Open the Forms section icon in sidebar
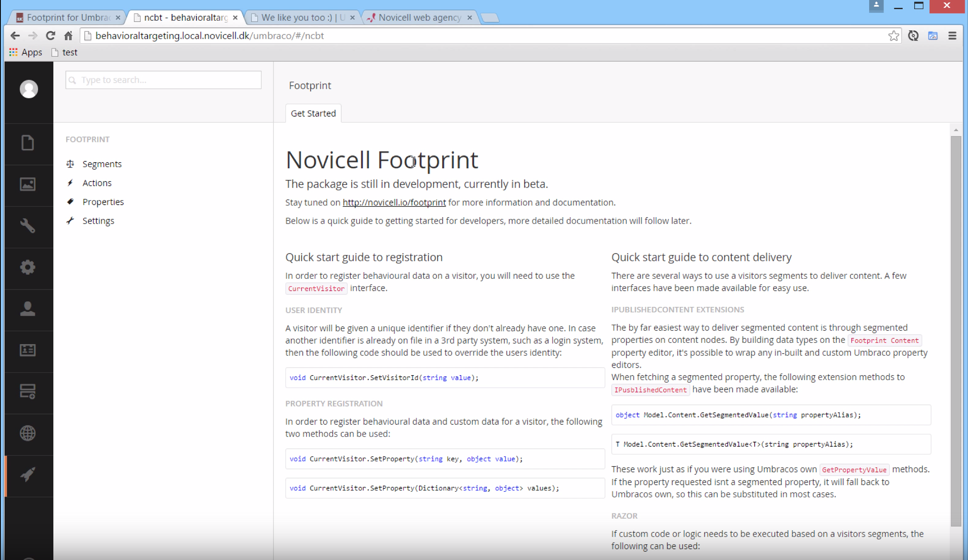The width and height of the screenshot is (968, 560). (28, 391)
